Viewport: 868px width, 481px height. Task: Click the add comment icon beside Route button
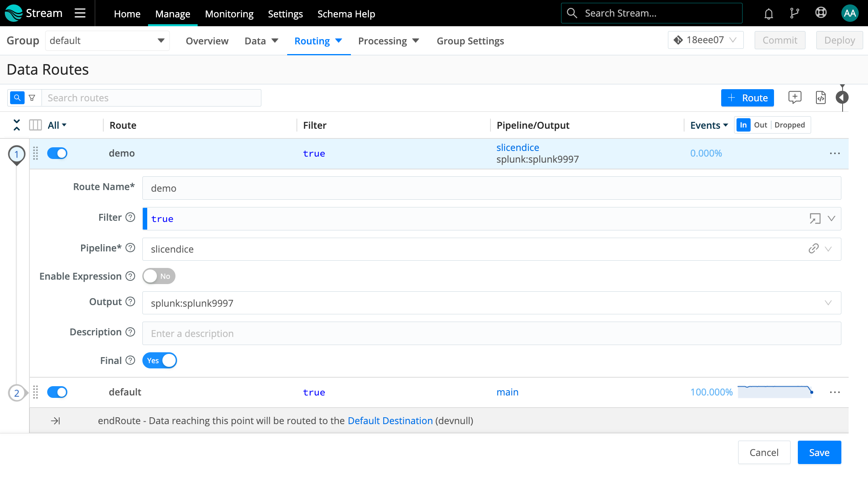(795, 98)
